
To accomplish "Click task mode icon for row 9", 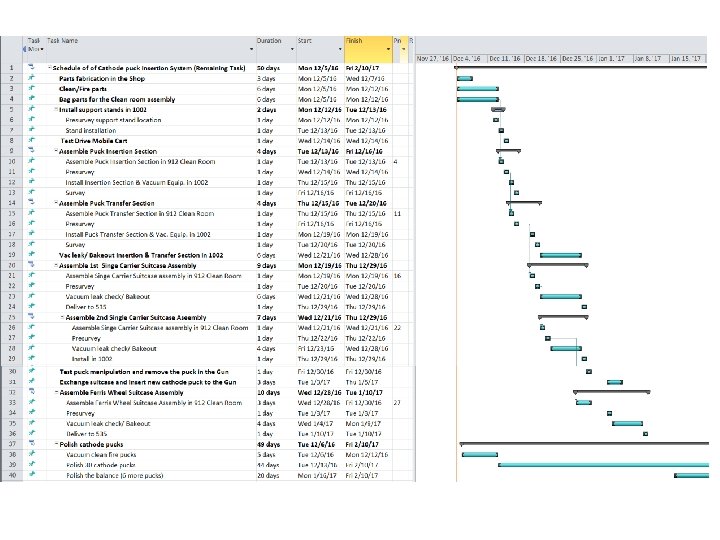I will click(32, 151).
